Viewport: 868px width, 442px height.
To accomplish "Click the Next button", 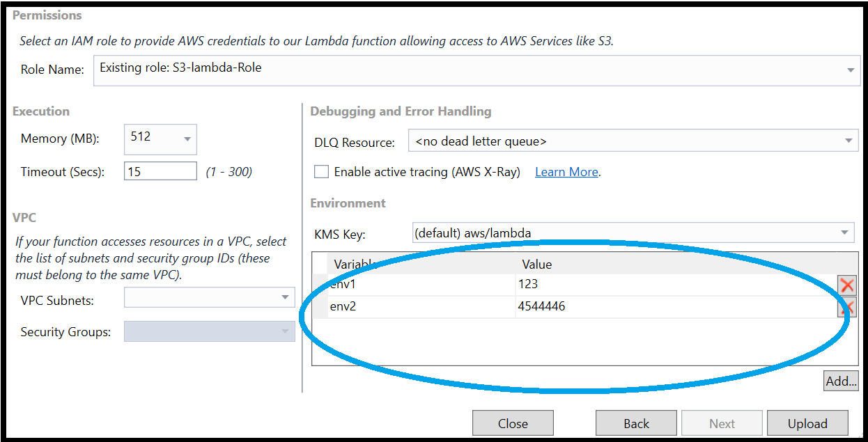I will pos(722,423).
